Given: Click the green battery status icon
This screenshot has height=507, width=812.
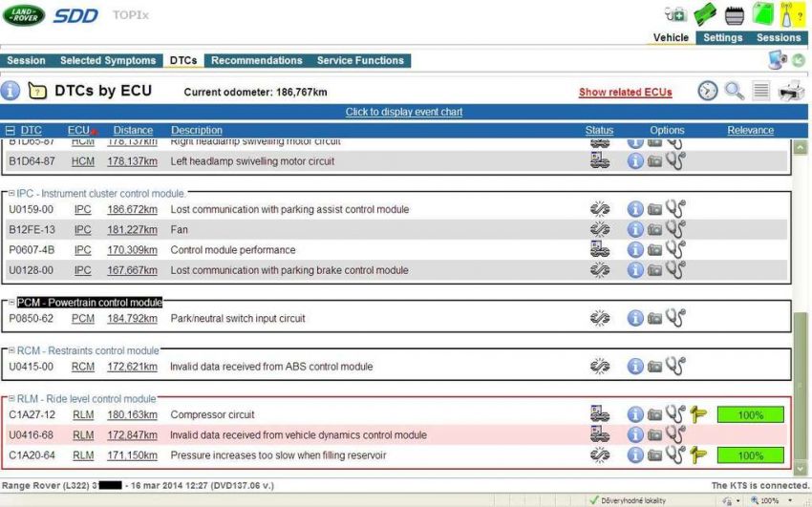Looking at the screenshot, I should tap(705, 14).
